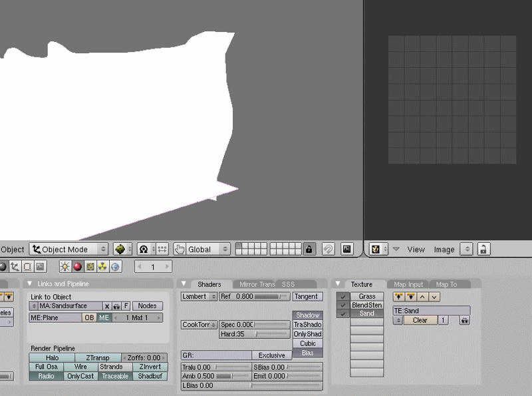Move the texture channel up
This screenshot has height=396, width=532.
pyautogui.click(x=422, y=297)
